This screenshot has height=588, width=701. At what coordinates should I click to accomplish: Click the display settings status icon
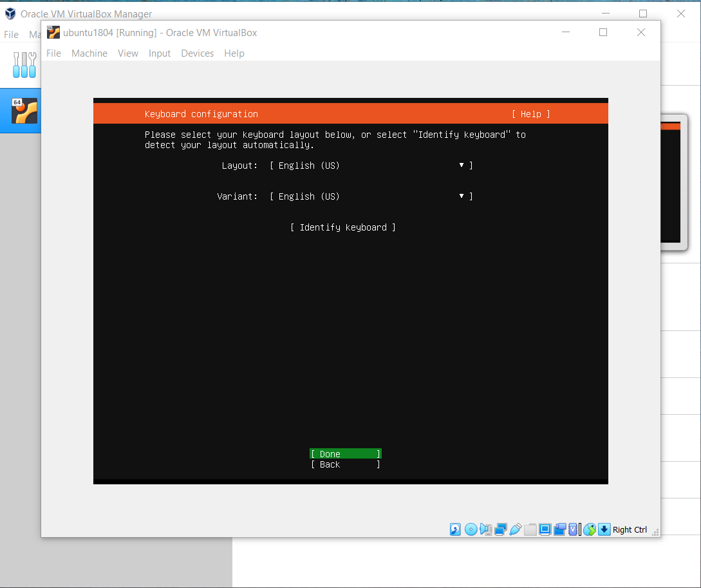click(545, 529)
